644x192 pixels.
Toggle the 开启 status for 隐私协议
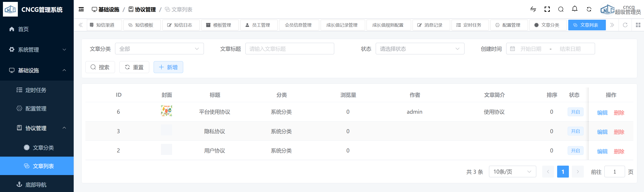tap(575, 131)
